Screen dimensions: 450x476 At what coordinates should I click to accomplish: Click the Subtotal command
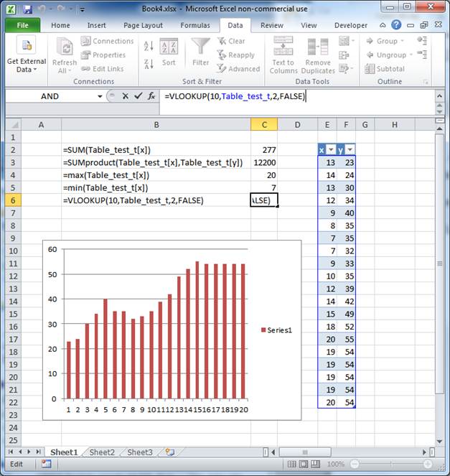[385, 69]
